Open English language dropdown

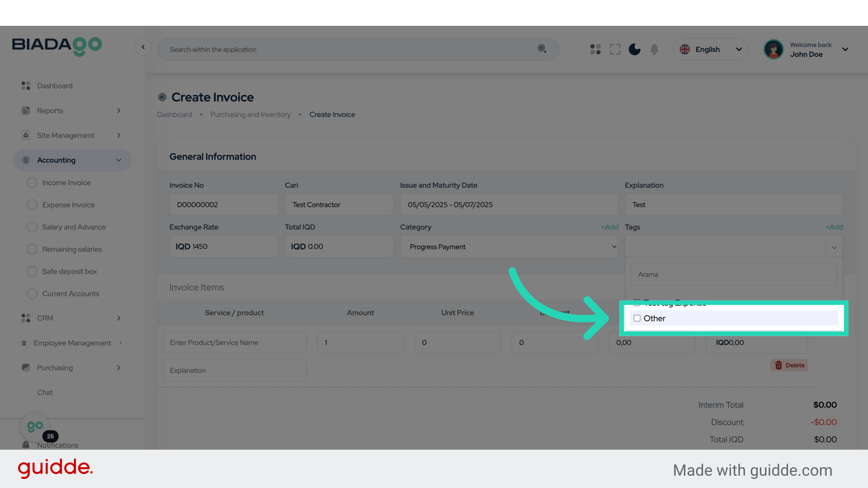[711, 49]
